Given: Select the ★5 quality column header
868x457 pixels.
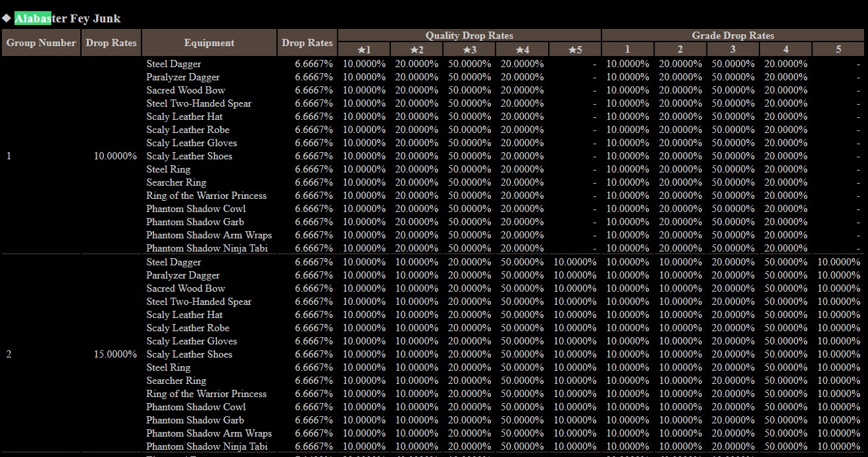Looking at the screenshot, I should [574, 49].
